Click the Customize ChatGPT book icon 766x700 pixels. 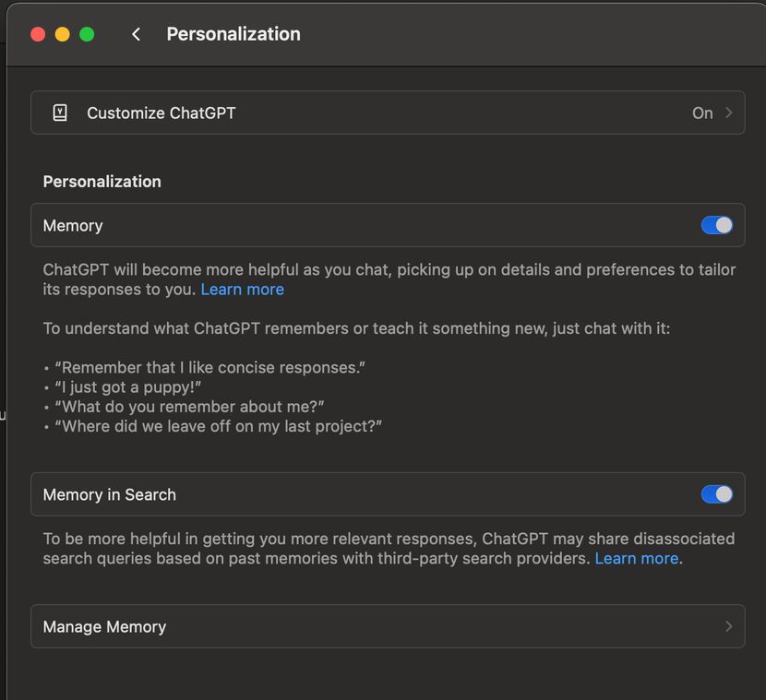60,113
